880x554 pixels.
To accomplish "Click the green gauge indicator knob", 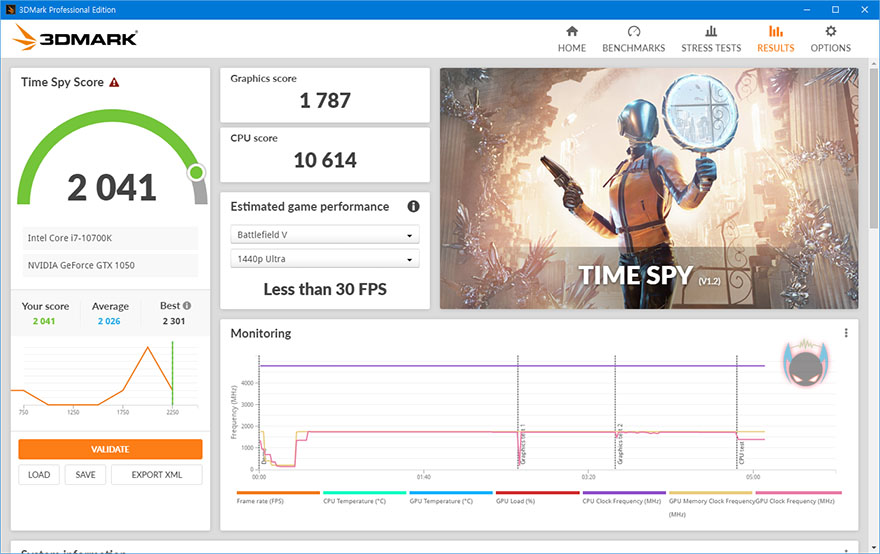I will point(196,172).
